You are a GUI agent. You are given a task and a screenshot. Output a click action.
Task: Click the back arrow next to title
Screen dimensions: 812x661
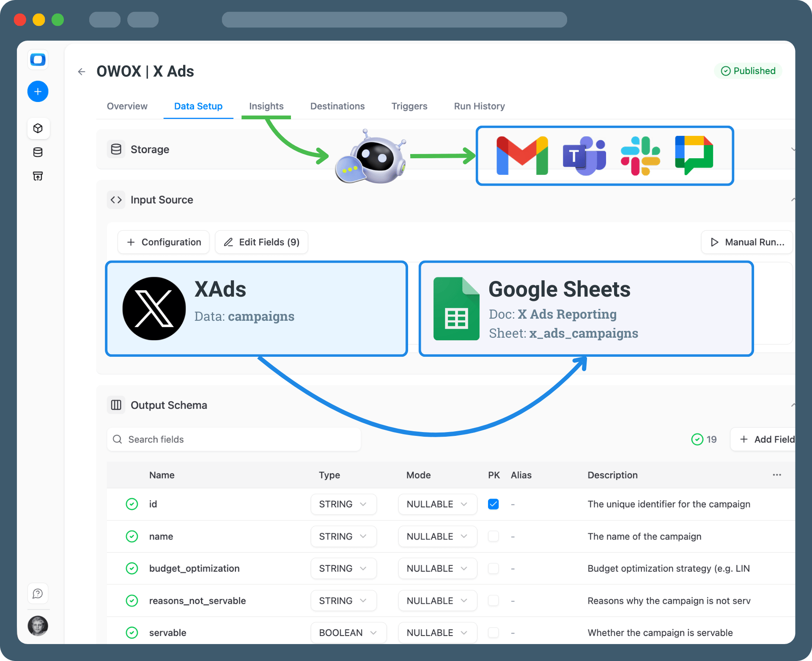82,72
